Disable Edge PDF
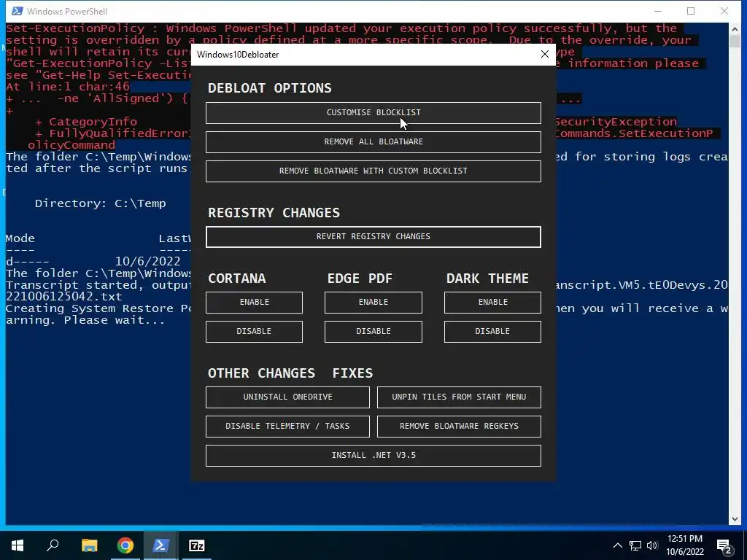Screen dimensions: 747x560 (x=373, y=332)
